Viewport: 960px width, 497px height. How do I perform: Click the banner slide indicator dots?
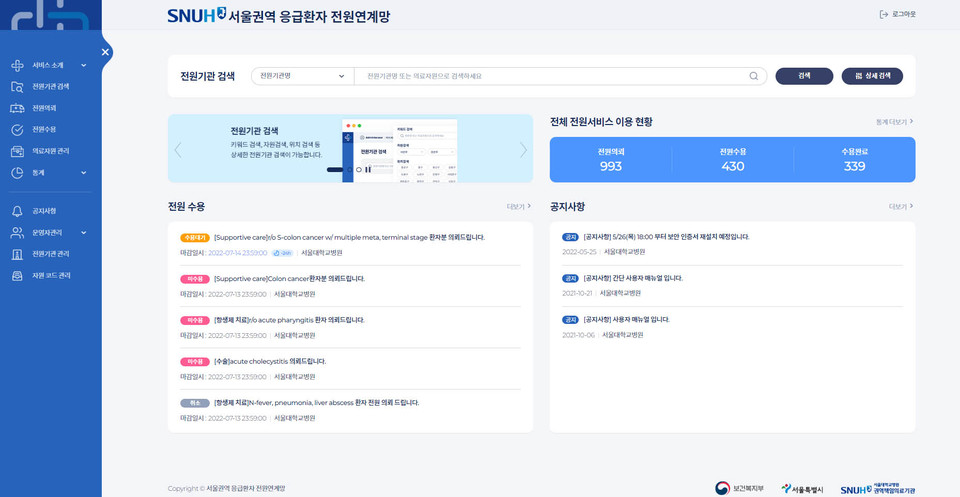coord(342,170)
